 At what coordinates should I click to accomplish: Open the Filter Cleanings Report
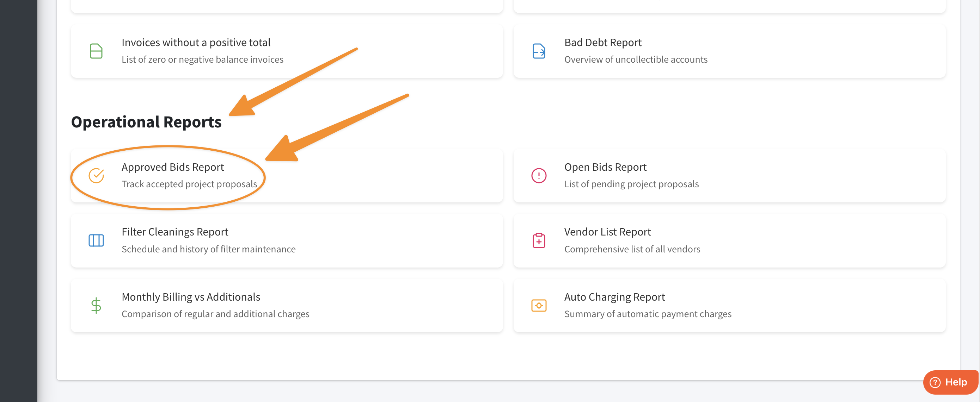(174, 232)
